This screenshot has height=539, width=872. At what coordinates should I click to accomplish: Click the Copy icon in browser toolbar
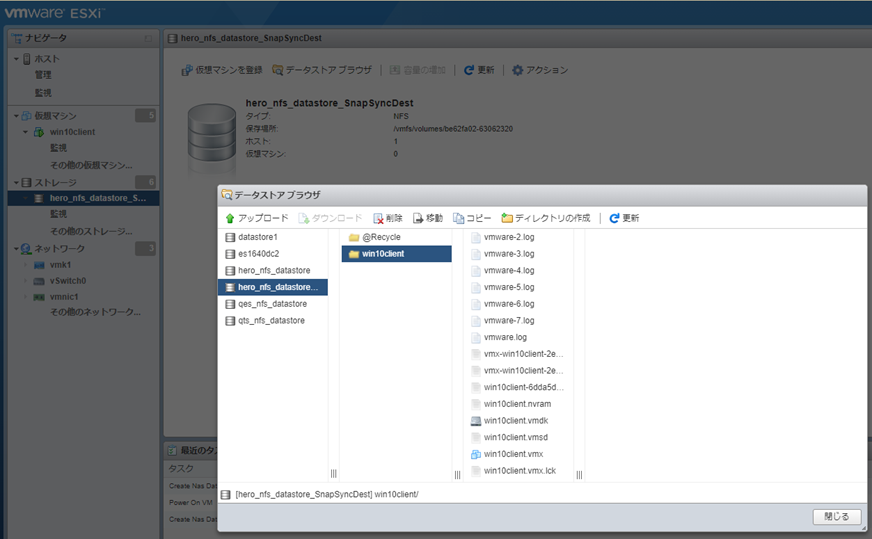coord(459,218)
